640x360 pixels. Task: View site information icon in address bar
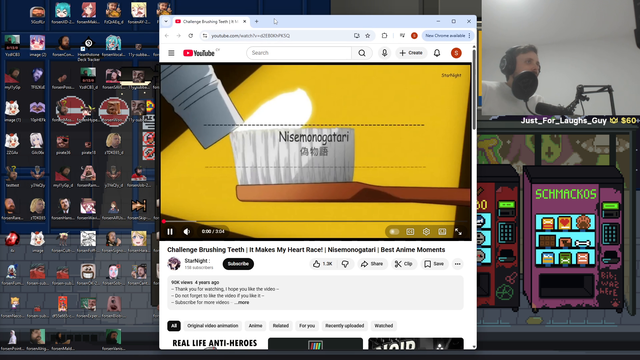(x=205, y=36)
